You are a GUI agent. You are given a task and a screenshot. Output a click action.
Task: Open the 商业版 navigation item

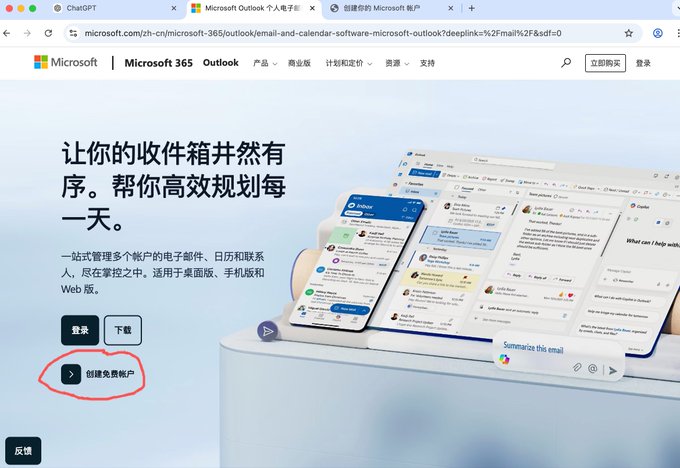coord(299,63)
